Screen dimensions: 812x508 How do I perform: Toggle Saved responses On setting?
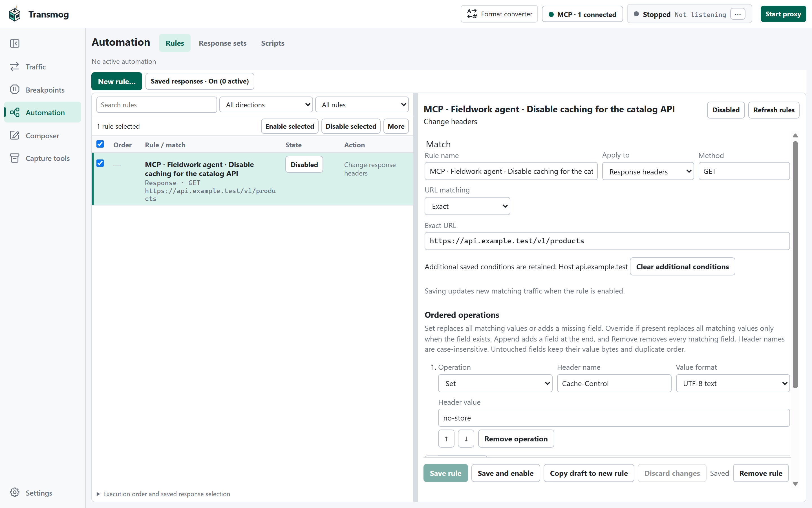coord(200,81)
